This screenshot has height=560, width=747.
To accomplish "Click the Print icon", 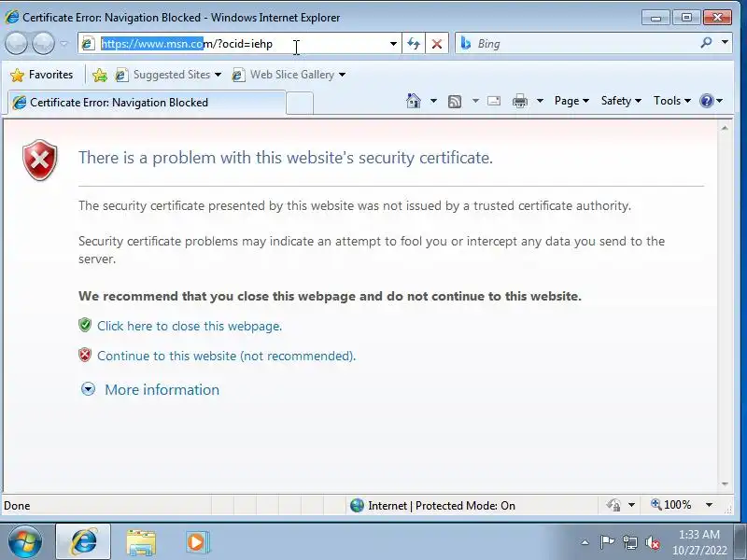I will click(x=520, y=101).
